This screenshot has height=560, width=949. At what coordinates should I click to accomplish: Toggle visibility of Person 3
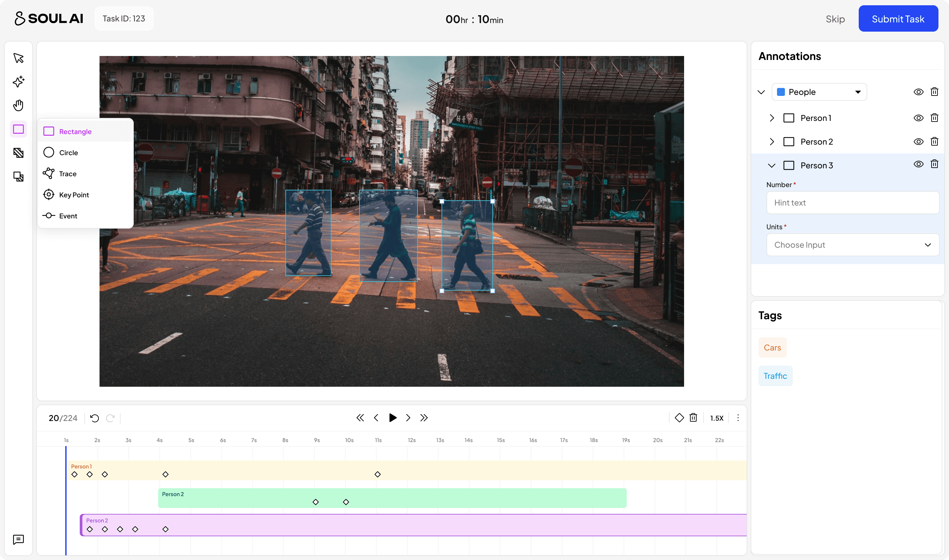[x=918, y=164]
